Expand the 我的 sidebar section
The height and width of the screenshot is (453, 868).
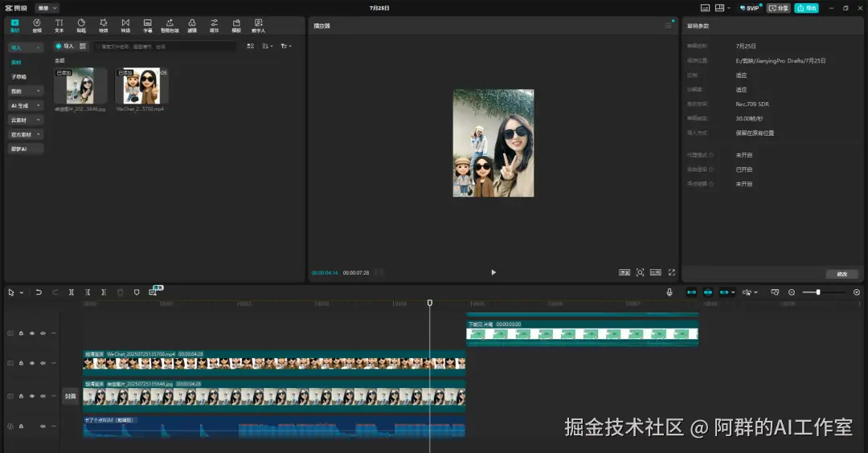click(x=26, y=91)
